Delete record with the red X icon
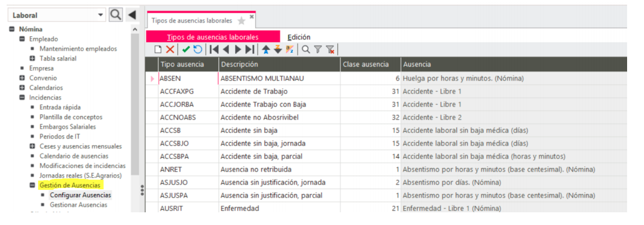Screen dimensions: 644x225 point(170,50)
